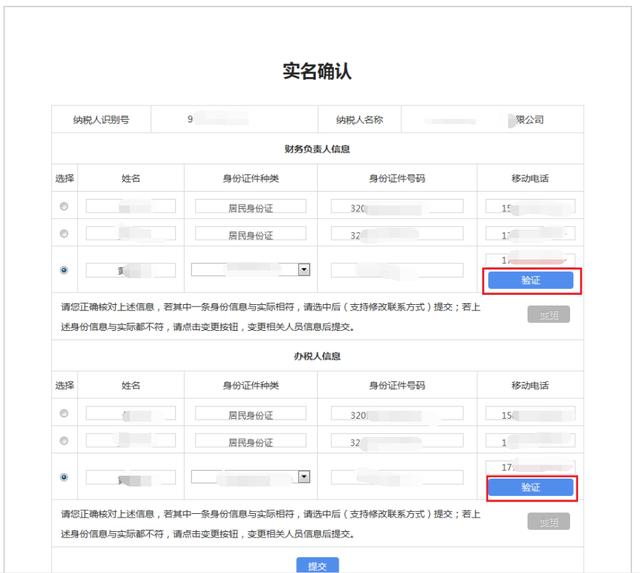Click empty ID number field in third 办税人 row

(397, 477)
